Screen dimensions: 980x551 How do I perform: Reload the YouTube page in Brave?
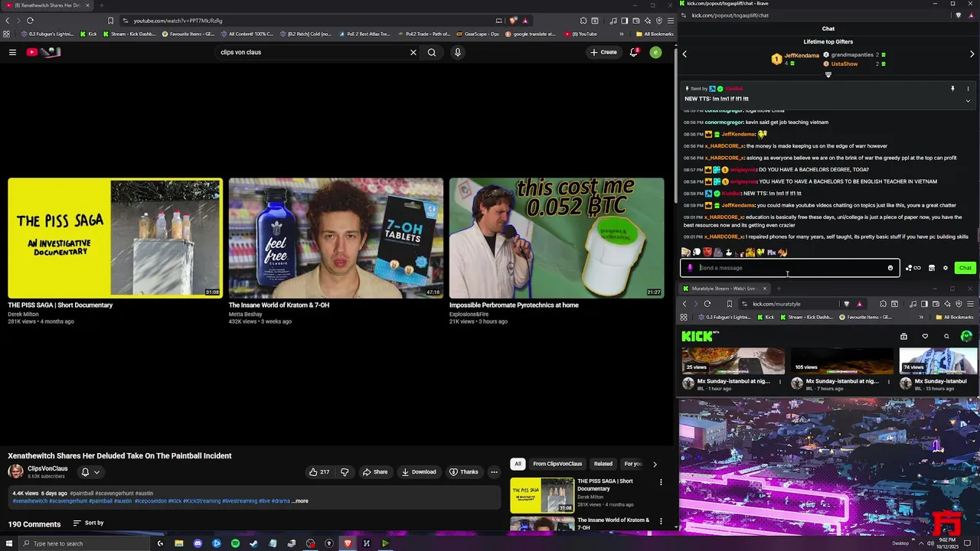(x=30, y=21)
